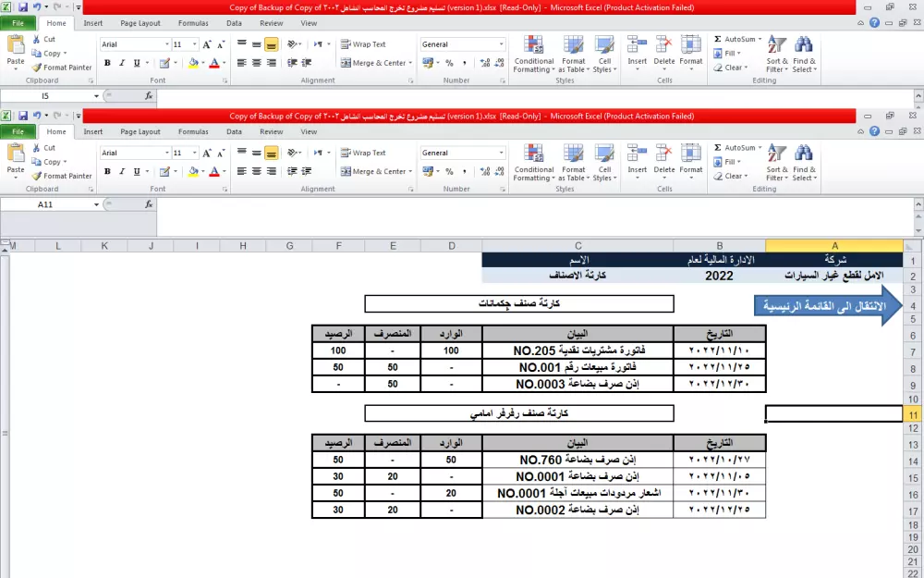The image size is (924, 578).
Task: Toggle Wrap Text in upper window (I5)
Action: tap(363, 44)
